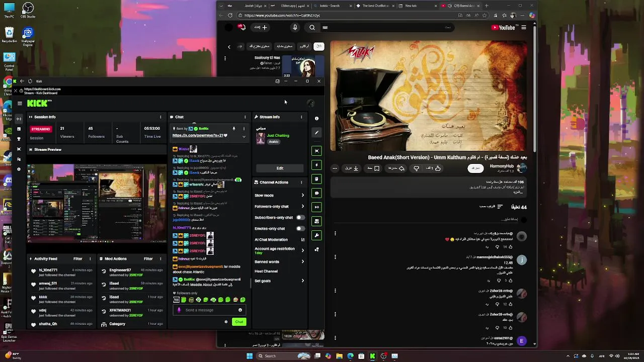Screen dimensions: 644x362
Task: Open the settings gear in Kick's left sidebar
Action: point(19,169)
